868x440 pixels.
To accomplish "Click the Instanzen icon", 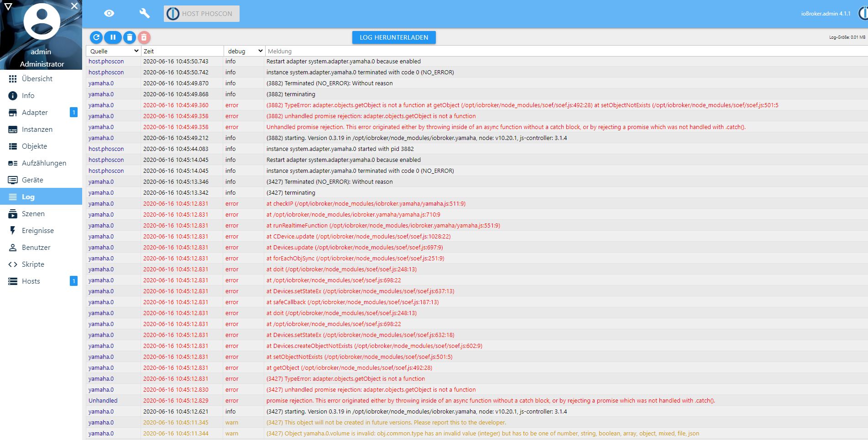I will [13, 129].
